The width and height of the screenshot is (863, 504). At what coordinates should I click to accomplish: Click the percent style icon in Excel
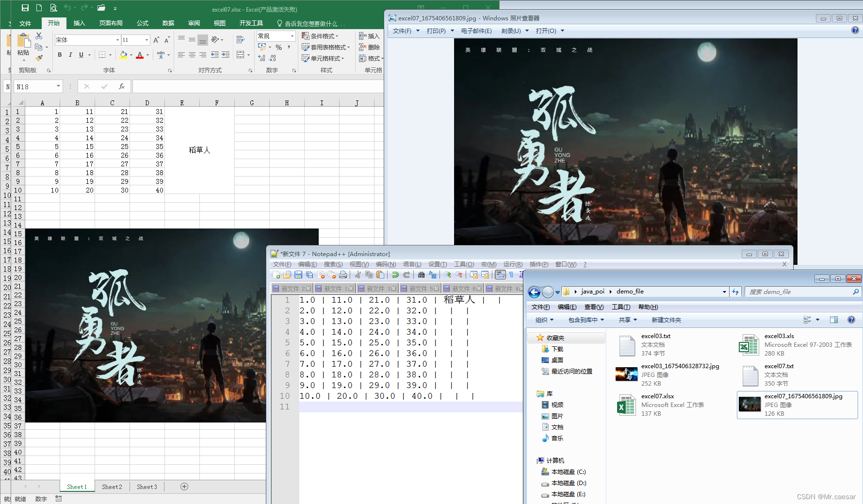tap(278, 47)
